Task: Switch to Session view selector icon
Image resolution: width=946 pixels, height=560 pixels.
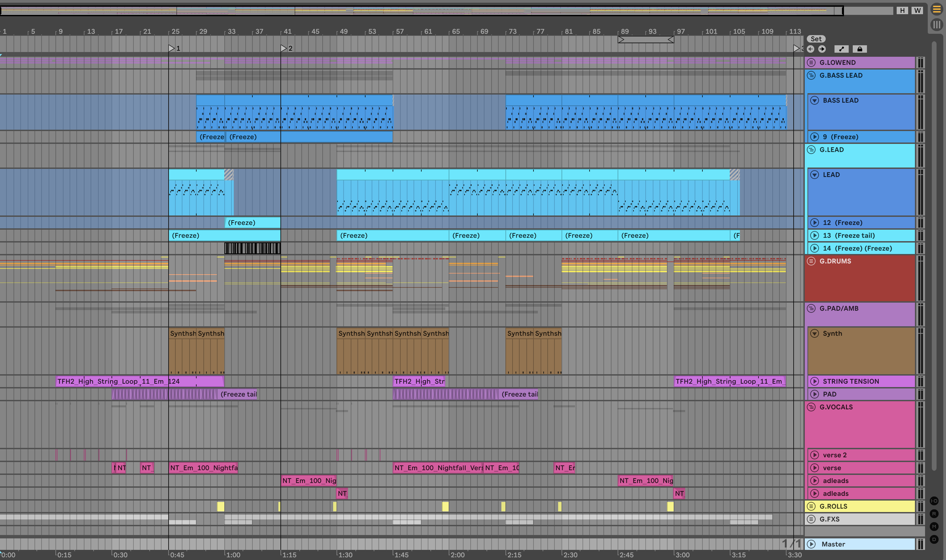Action: point(937,25)
